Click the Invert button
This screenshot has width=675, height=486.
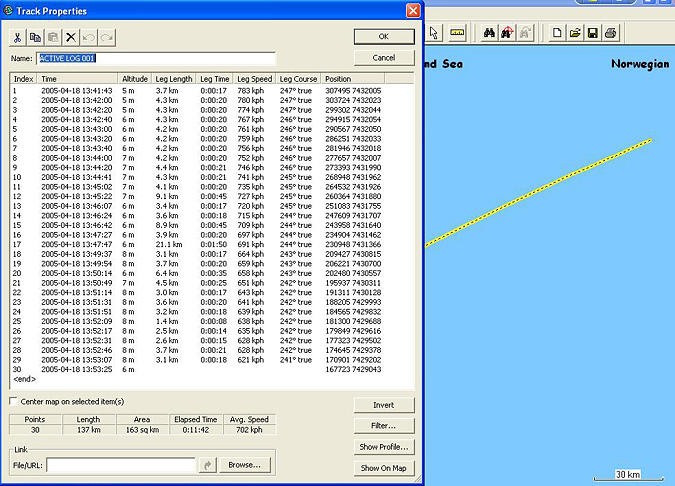coord(384,405)
